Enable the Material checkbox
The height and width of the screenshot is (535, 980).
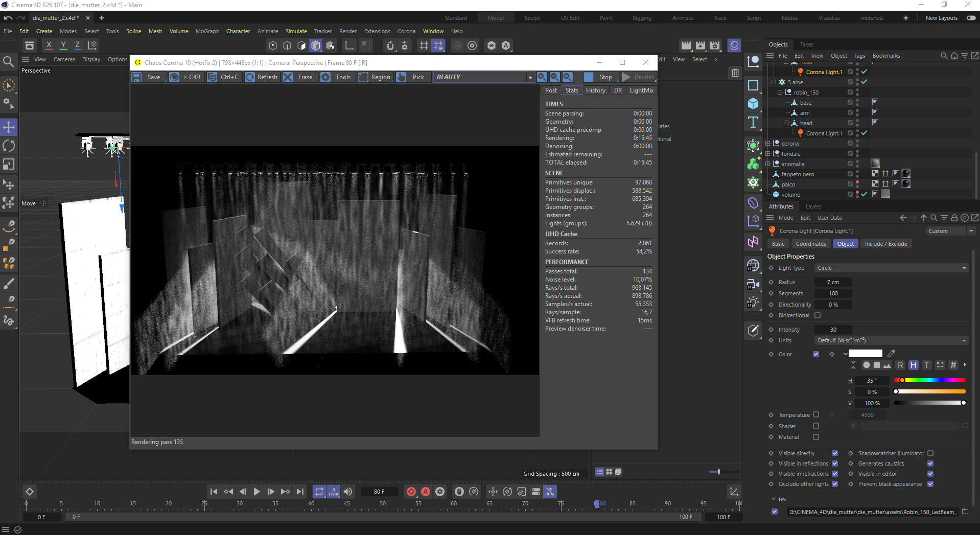point(816,437)
